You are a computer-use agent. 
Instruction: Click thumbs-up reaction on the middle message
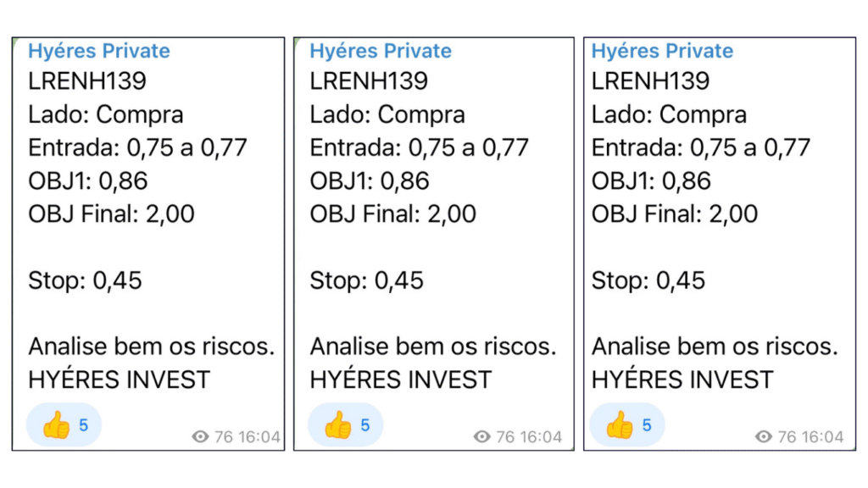point(338,425)
